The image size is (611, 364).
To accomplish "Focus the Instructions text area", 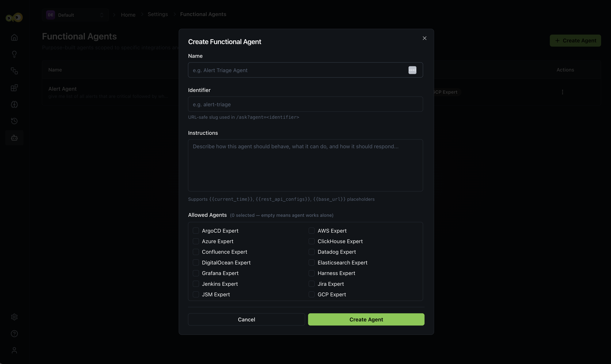I will coord(305,165).
